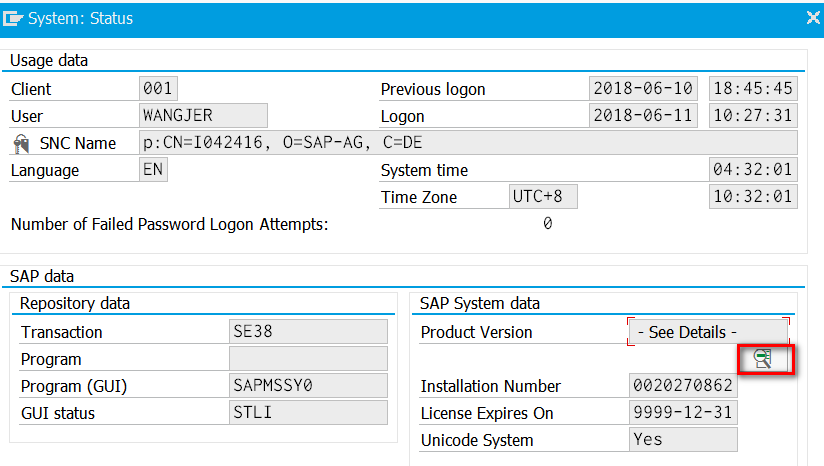Select the Transaction field SE38
The height and width of the screenshot is (466, 824).
click(x=308, y=332)
